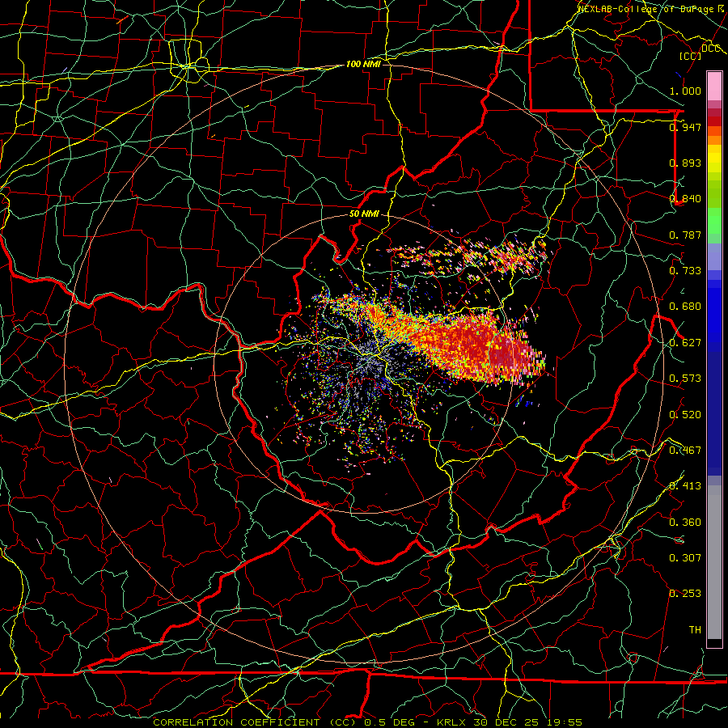Click the 0.360 legend value

tap(685, 522)
